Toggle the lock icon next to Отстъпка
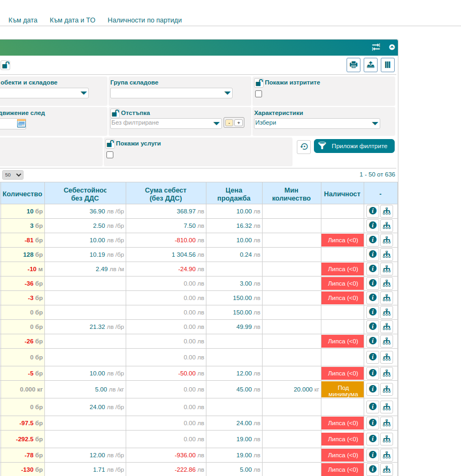The width and height of the screenshot is (461, 476). [115, 113]
